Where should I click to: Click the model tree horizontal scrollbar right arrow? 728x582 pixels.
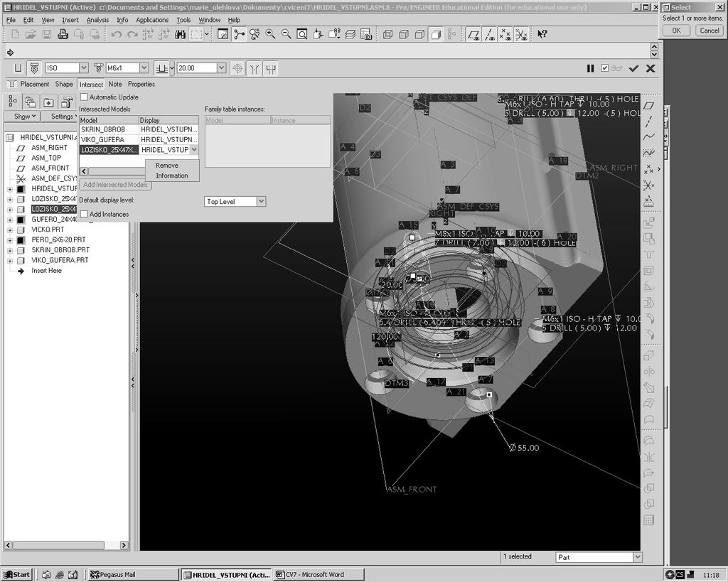pyautogui.click(x=124, y=545)
